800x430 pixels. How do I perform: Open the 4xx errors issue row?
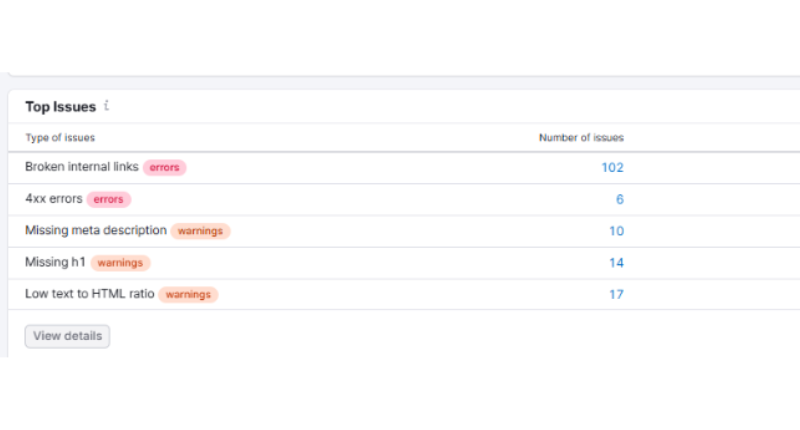[x=53, y=199]
